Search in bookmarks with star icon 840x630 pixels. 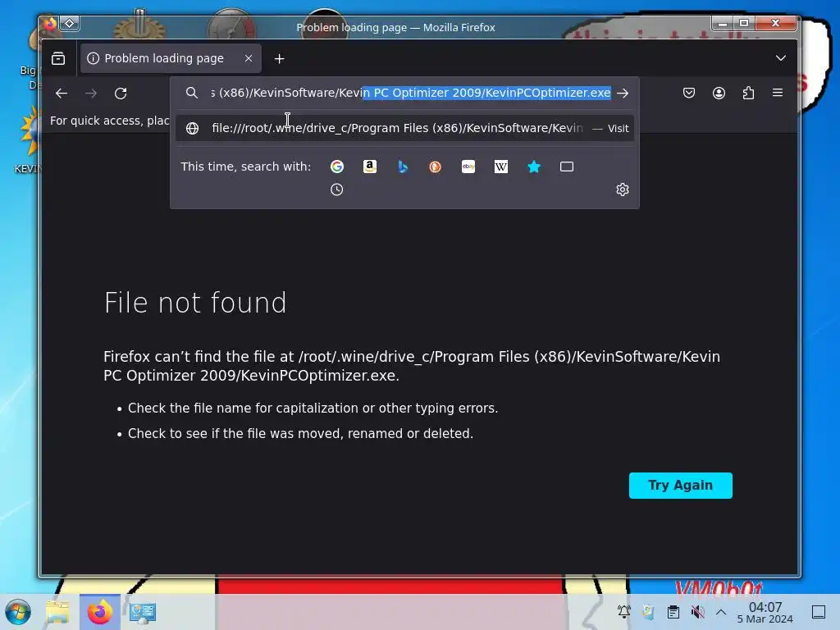tap(534, 167)
